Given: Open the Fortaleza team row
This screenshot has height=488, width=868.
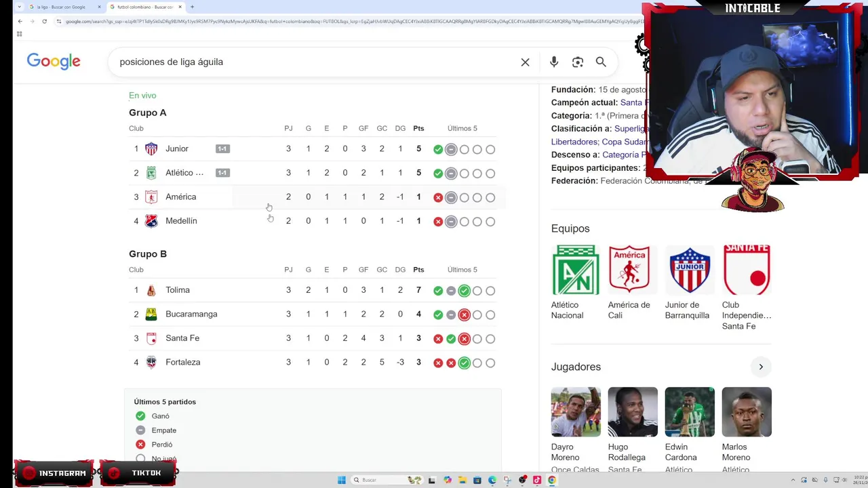Looking at the screenshot, I should click(x=313, y=363).
